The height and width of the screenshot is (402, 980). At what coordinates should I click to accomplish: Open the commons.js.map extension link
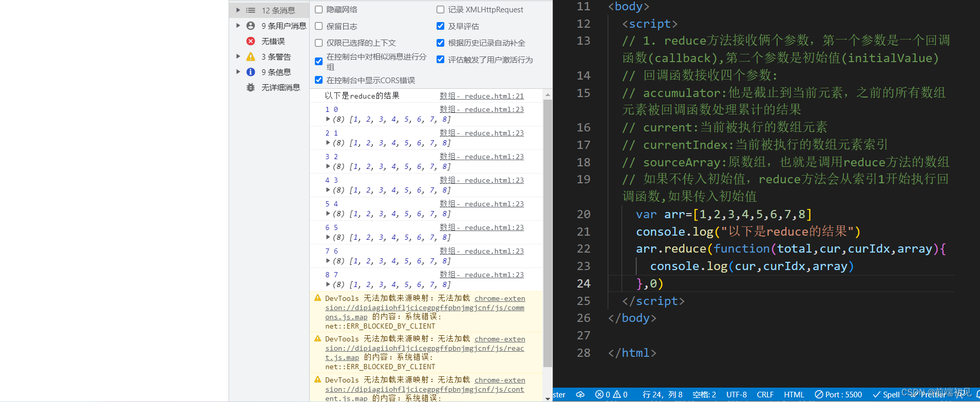(x=425, y=308)
